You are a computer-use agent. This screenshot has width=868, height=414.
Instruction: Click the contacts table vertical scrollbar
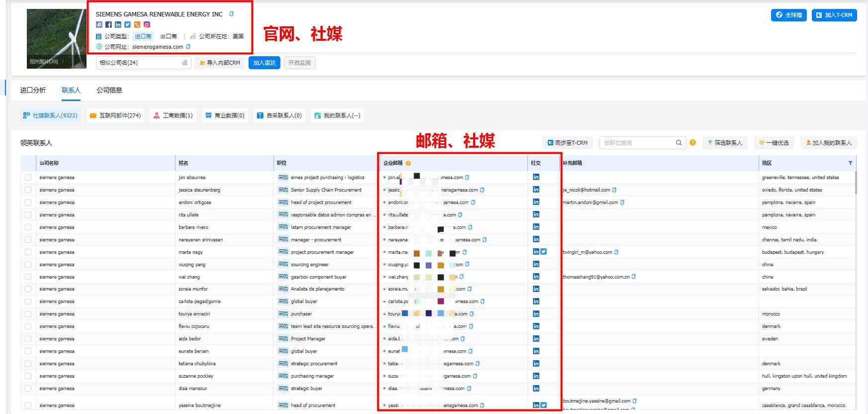point(856,182)
